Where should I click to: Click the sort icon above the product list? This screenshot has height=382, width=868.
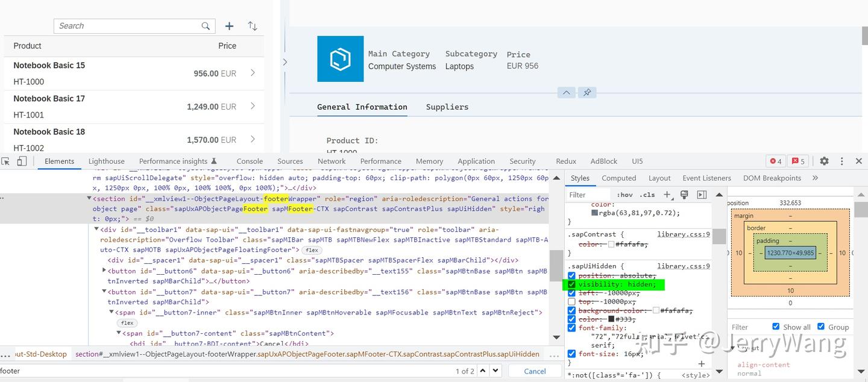[253, 26]
